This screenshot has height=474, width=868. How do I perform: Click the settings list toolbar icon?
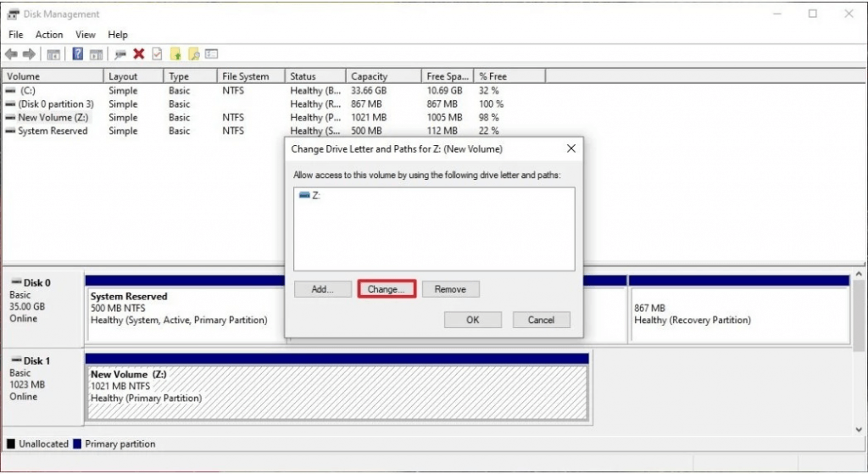tap(211, 53)
